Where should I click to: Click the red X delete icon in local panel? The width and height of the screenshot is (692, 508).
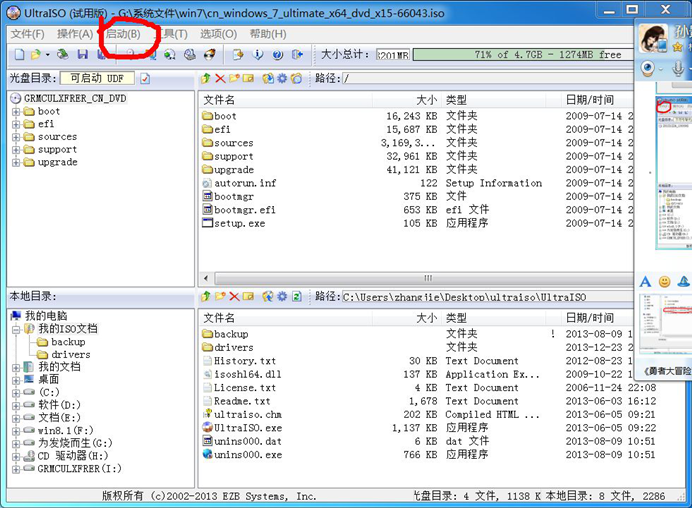(x=234, y=297)
